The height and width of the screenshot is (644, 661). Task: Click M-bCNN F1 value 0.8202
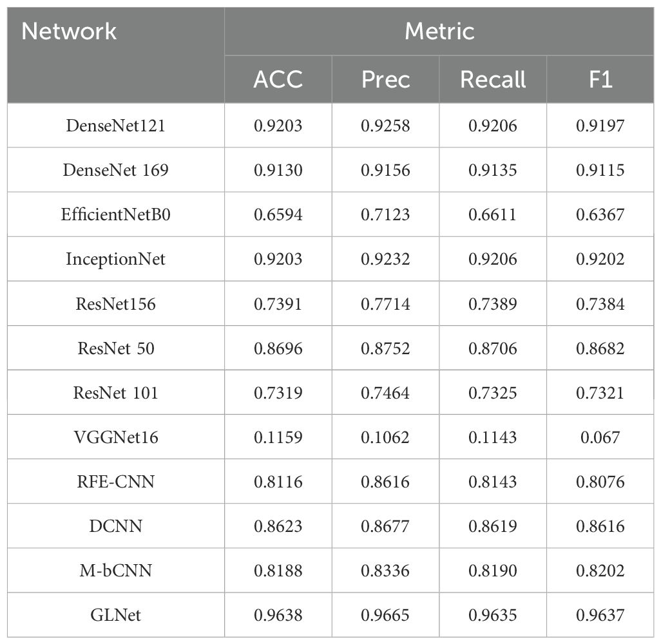(x=600, y=570)
